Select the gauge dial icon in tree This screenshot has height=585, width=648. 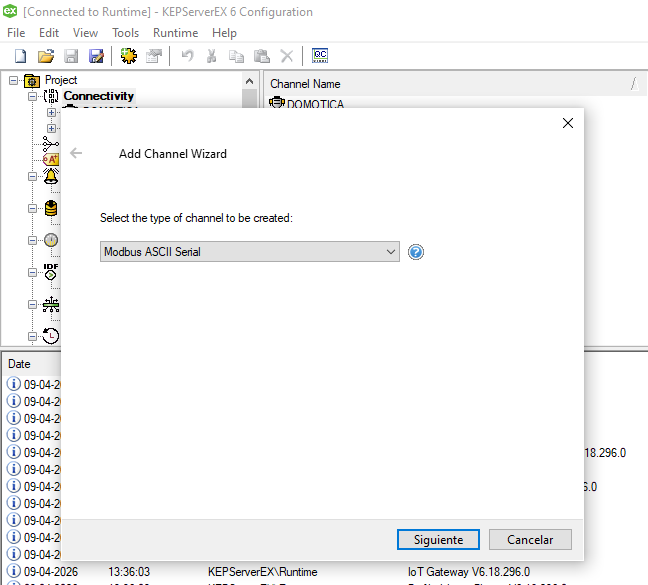pyautogui.click(x=51, y=240)
